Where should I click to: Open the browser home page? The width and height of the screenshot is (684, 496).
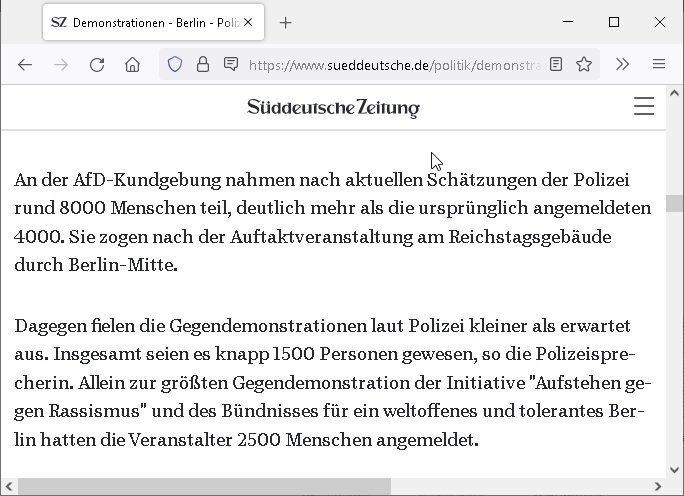point(133,65)
